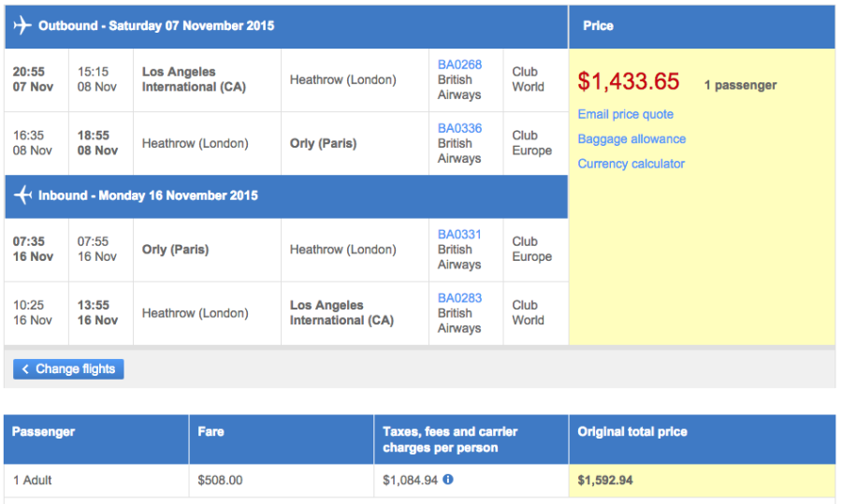Open the Baggage allowance link
Viewport: 842px width, 504px height.
(631, 139)
